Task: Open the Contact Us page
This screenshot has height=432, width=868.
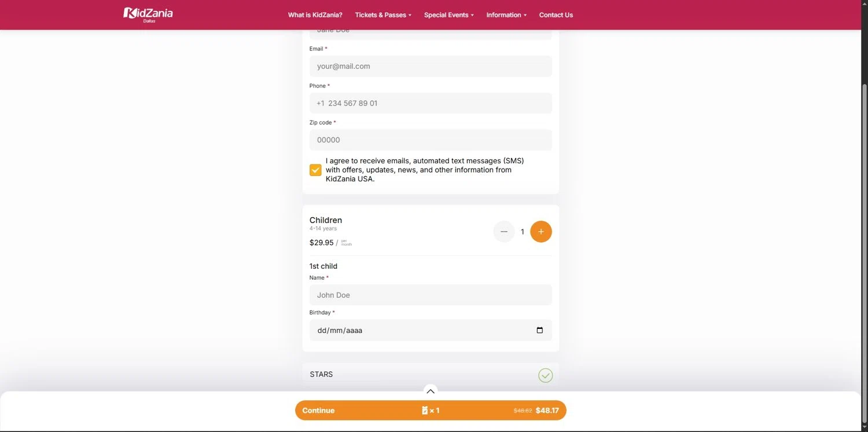Action: (556, 15)
